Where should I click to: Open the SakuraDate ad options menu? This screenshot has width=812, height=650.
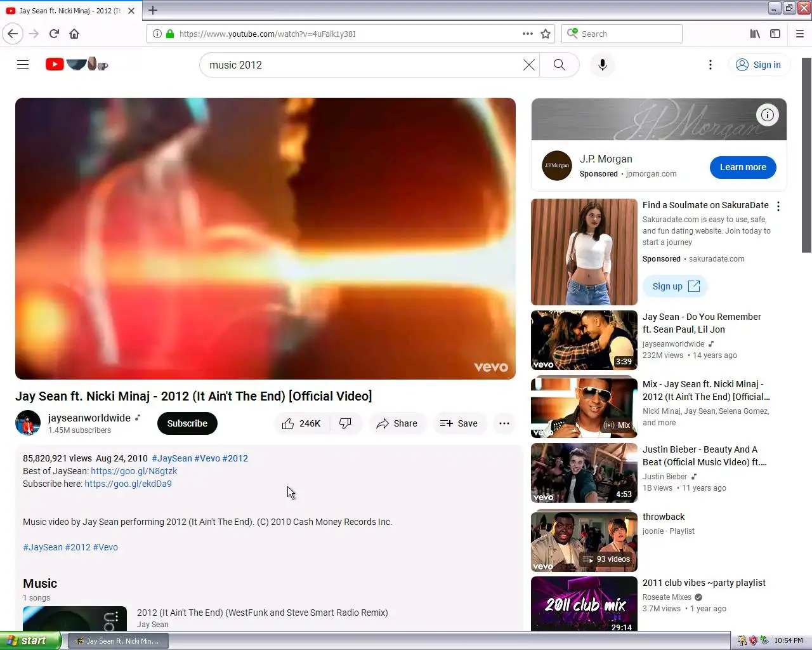(x=778, y=206)
